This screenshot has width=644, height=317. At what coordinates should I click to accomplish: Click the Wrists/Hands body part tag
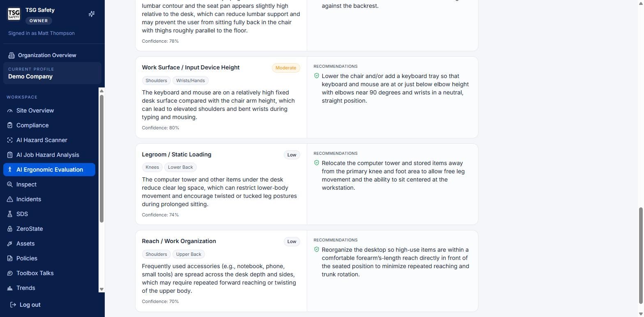click(191, 80)
